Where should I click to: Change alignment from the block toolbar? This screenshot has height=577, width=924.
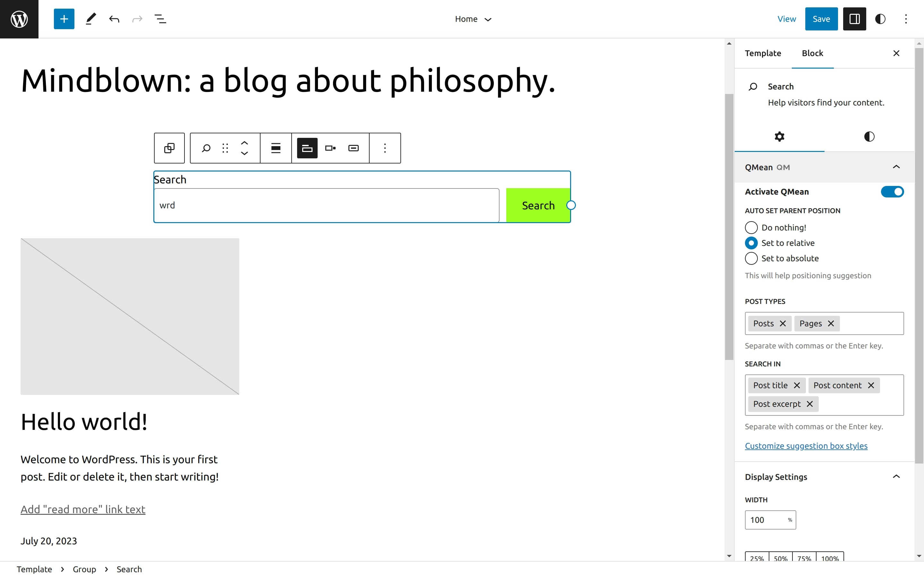276,148
